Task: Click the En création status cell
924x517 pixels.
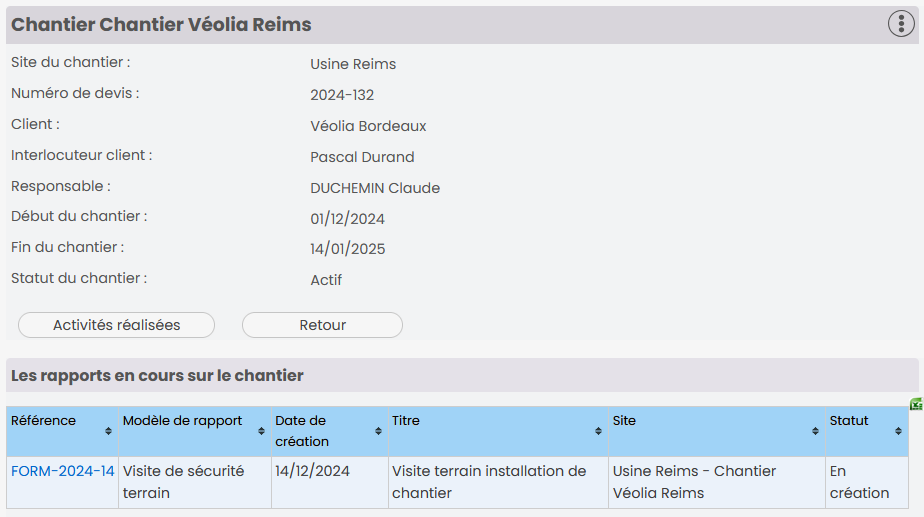Action: [x=866, y=482]
